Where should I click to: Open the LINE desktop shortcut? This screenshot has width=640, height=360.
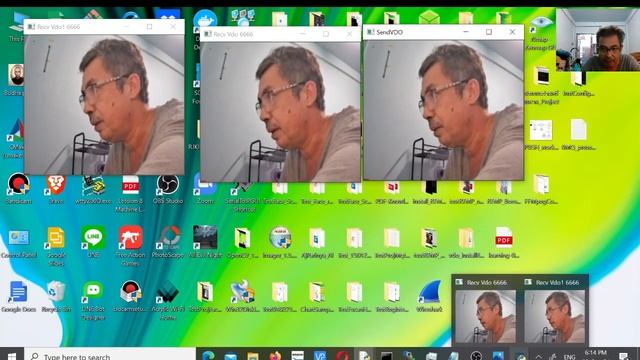(93, 242)
